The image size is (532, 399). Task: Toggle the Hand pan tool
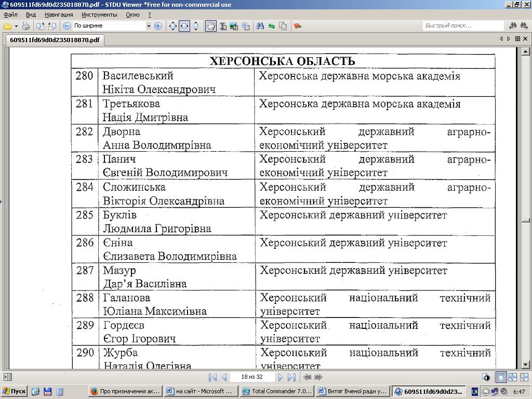210,26
